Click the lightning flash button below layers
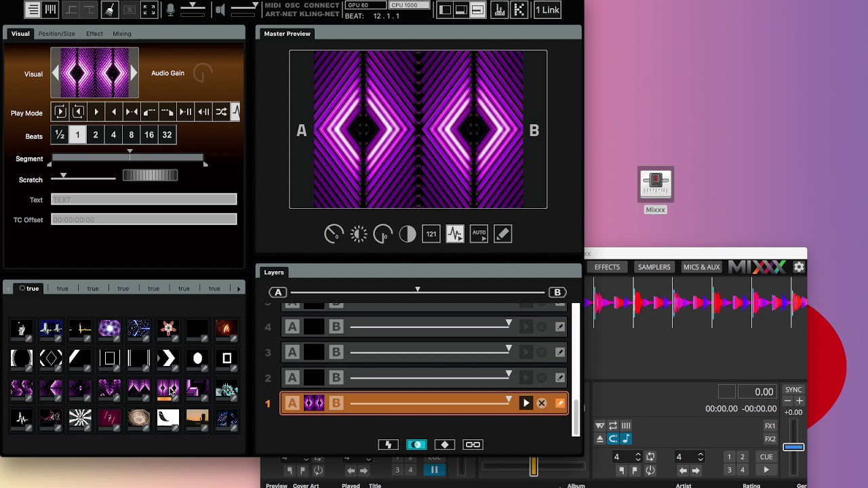The width and height of the screenshot is (868, 488). coord(388,445)
